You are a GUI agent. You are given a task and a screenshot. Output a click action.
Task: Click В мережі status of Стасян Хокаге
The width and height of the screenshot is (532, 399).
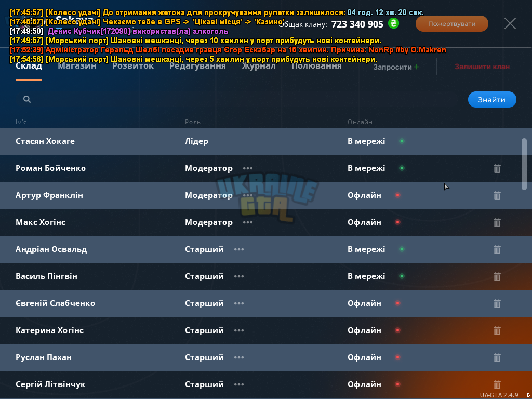pyautogui.click(x=366, y=141)
